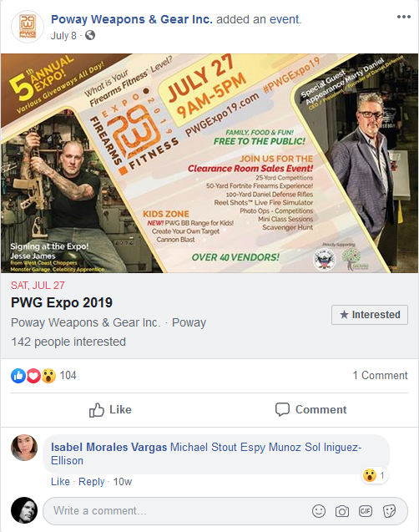Click Reply under Isabel's comment
The height and width of the screenshot is (532, 419).
pyautogui.click(x=92, y=481)
